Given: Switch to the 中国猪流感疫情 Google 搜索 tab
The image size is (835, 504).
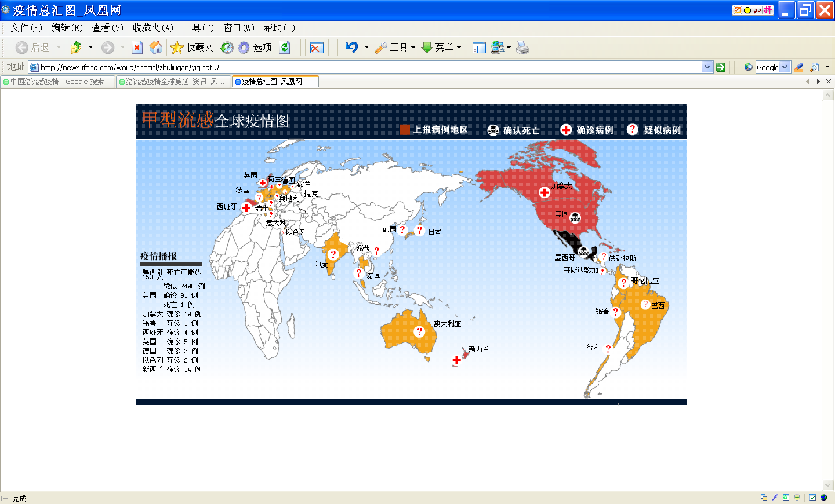Looking at the screenshot, I should click(57, 82).
